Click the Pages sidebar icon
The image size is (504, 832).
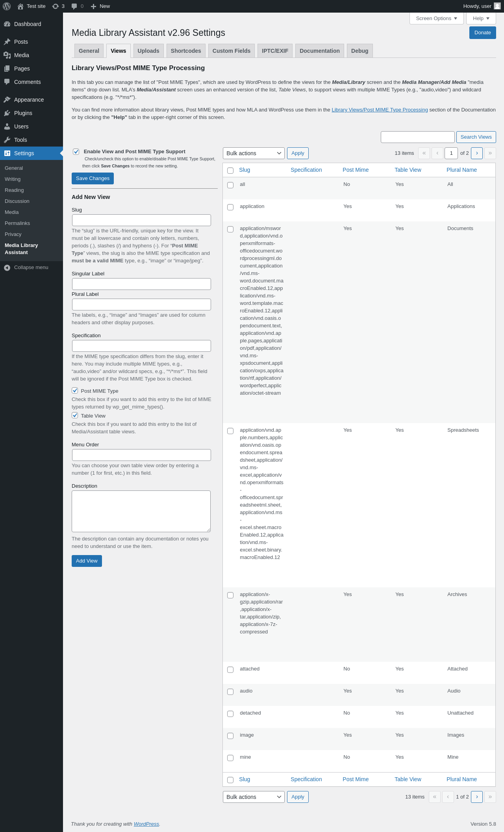tap(7, 69)
